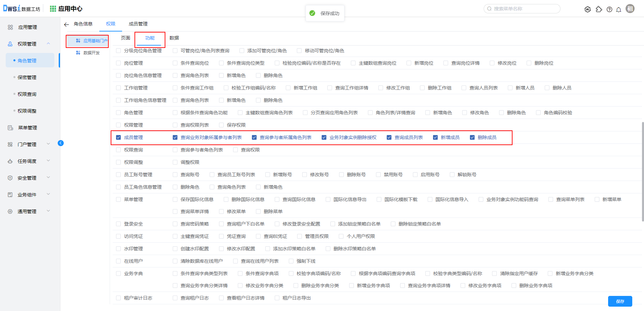
Task: Uncheck the 删除成员 checkbox
Action: click(472, 137)
